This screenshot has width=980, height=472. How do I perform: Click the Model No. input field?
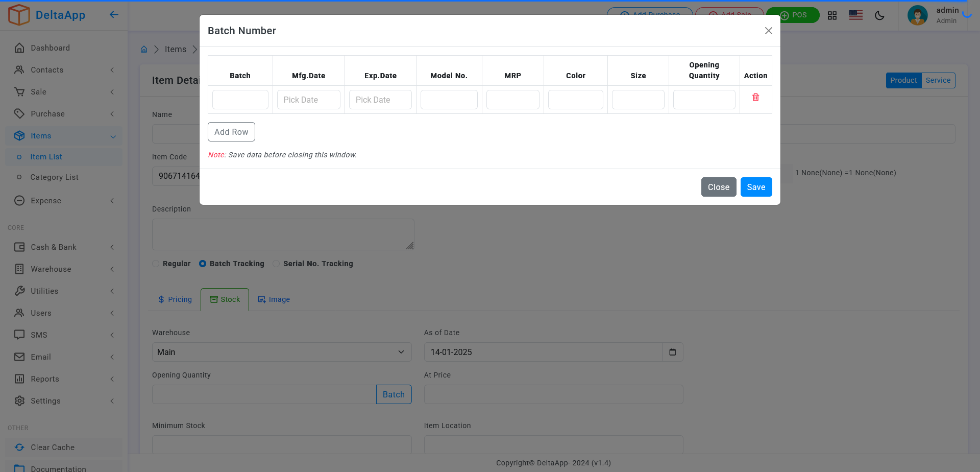point(449,100)
